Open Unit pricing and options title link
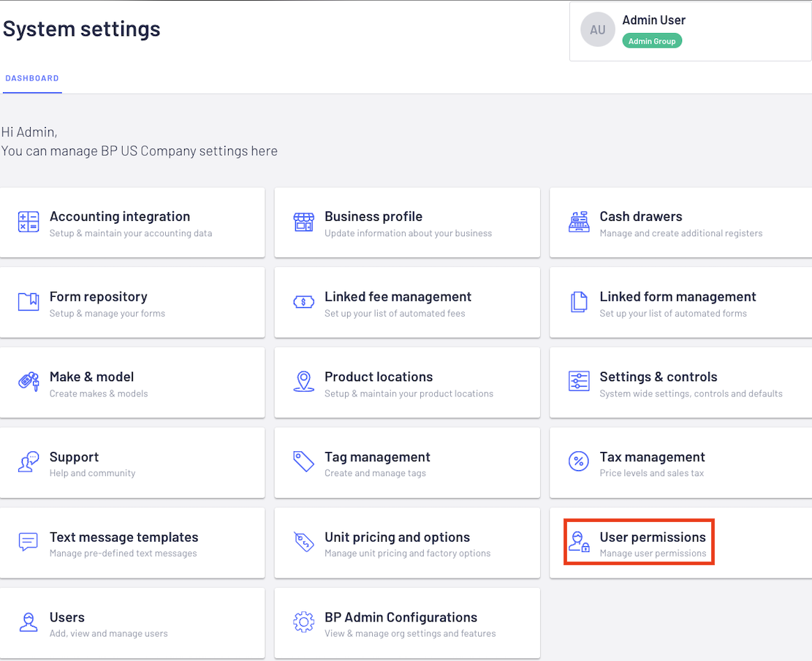The height and width of the screenshot is (661, 812). (397, 537)
